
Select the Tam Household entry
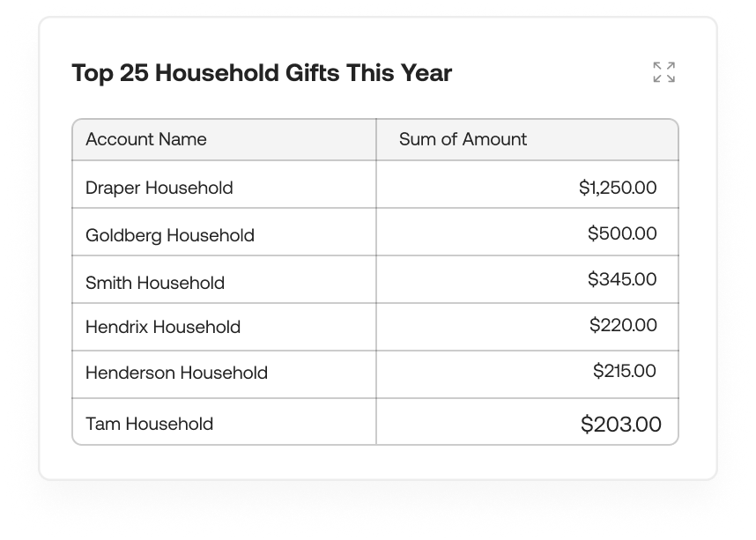(150, 424)
